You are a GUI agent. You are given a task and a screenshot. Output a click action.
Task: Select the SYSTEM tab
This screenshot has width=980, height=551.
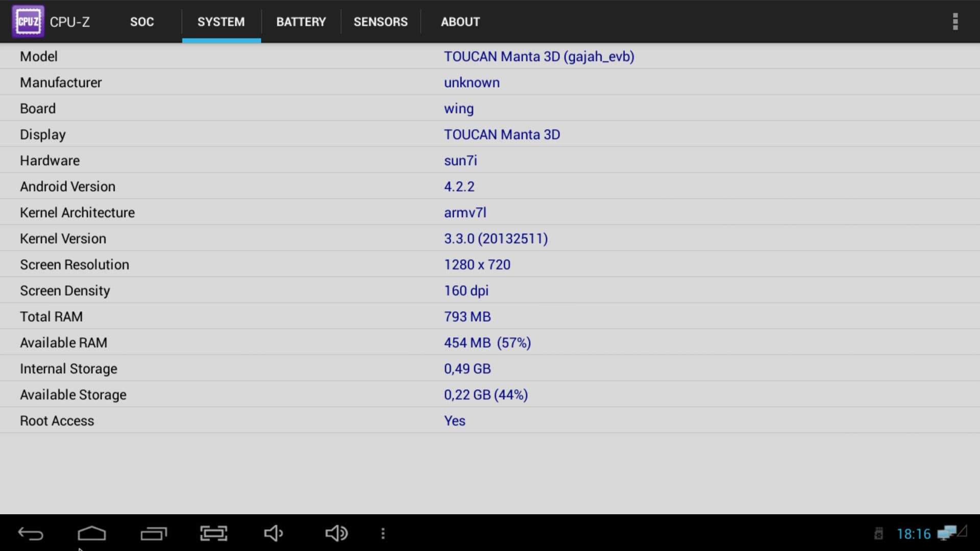click(221, 22)
